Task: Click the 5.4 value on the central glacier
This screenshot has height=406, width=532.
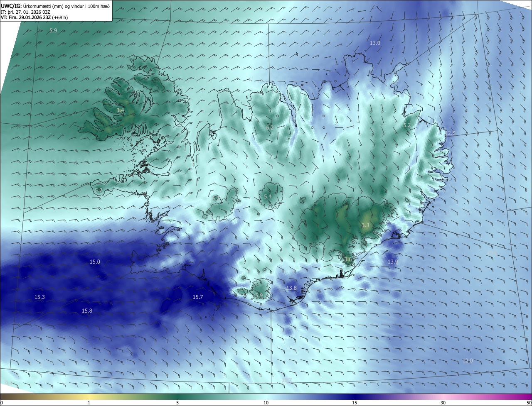Action: 268,196
